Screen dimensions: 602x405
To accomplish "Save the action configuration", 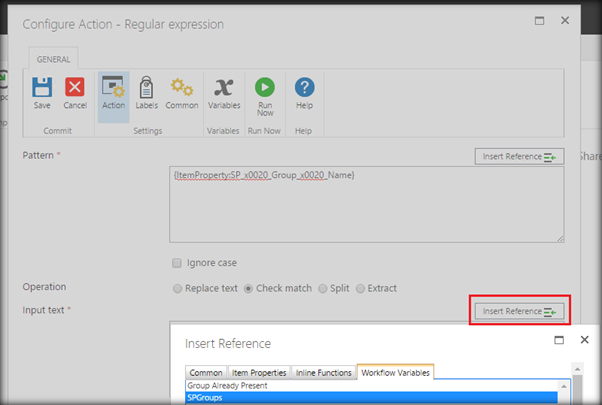I will 42,93.
